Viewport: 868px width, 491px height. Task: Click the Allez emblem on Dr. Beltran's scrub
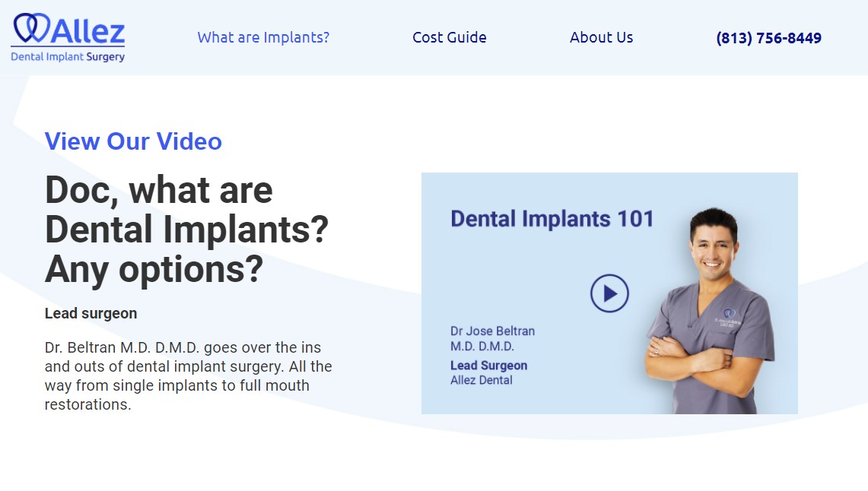pos(730,313)
